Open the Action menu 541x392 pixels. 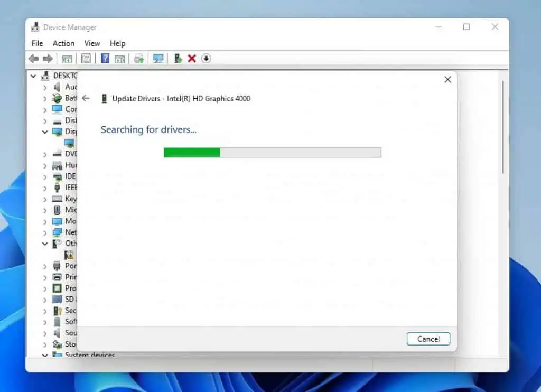click(x=63, y=43)
